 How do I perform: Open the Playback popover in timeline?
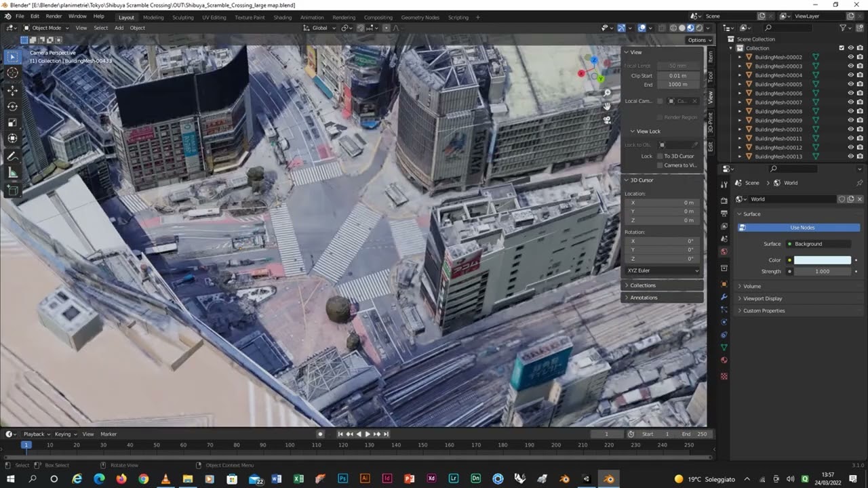point(37,434)
